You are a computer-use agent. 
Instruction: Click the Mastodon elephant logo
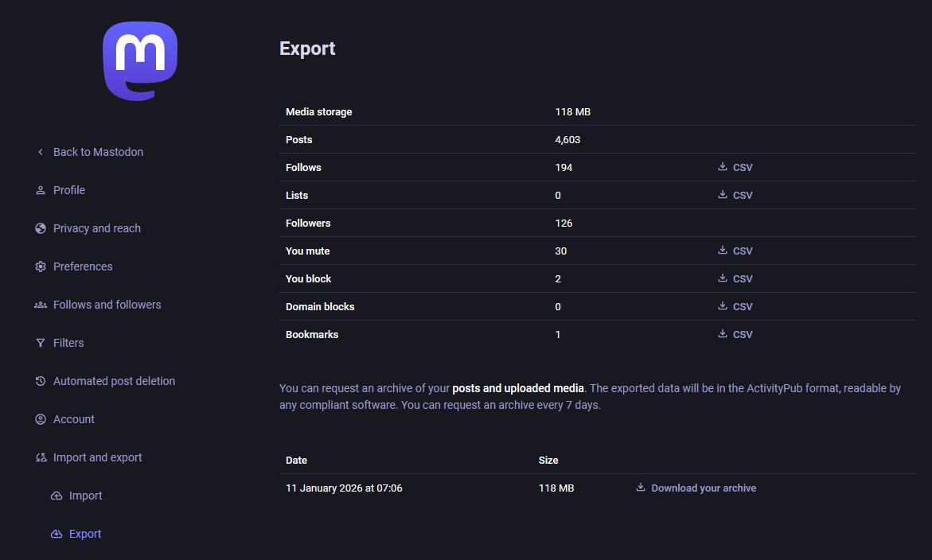140,61
